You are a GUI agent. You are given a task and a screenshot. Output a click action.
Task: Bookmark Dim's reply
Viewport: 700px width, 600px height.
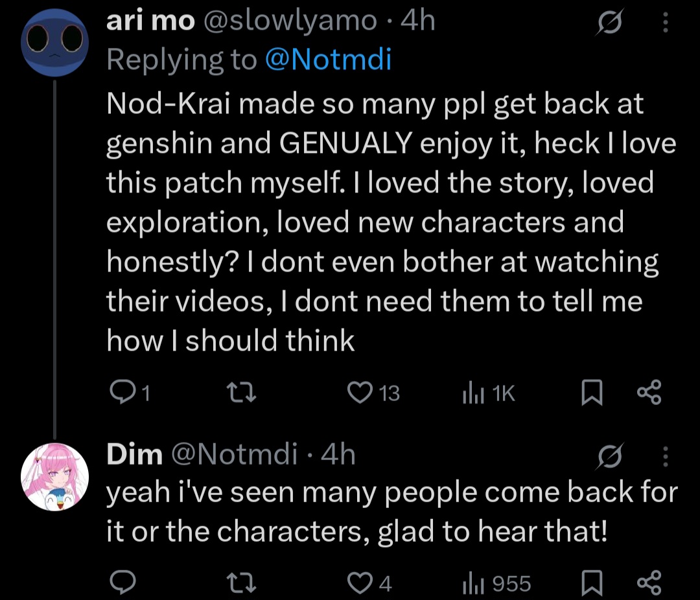pos(592,583)
